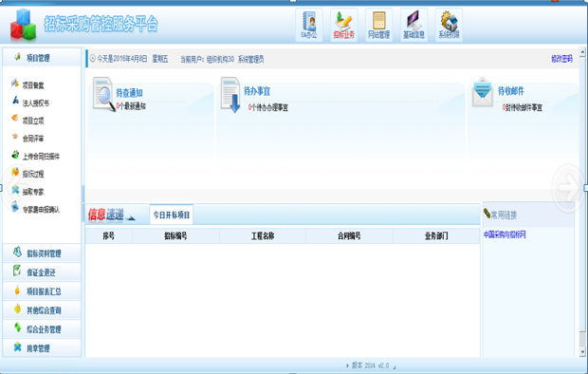Collapse the 项目管理 sidebar header
This screenshot has width=588, height=374.
[x=42, y=58]
